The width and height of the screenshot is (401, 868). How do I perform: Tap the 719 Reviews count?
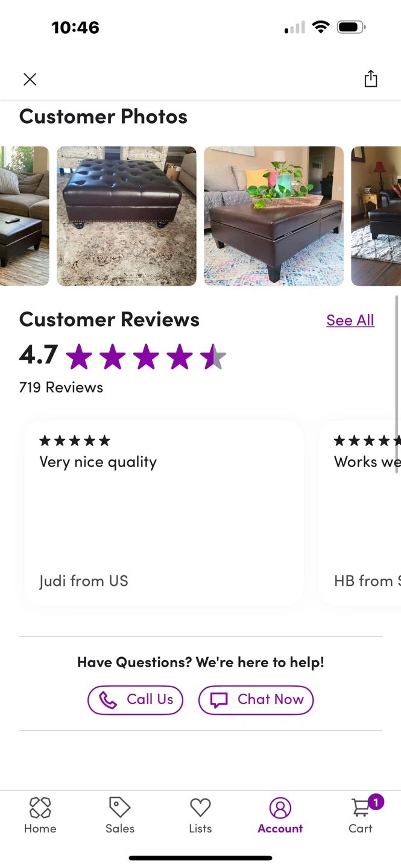[x=61, y=387]
